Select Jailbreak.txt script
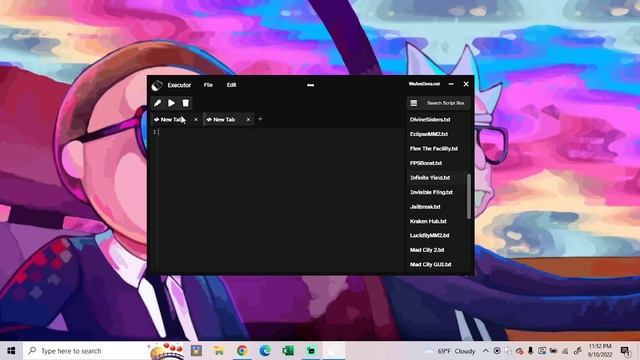 coord(425,207)
